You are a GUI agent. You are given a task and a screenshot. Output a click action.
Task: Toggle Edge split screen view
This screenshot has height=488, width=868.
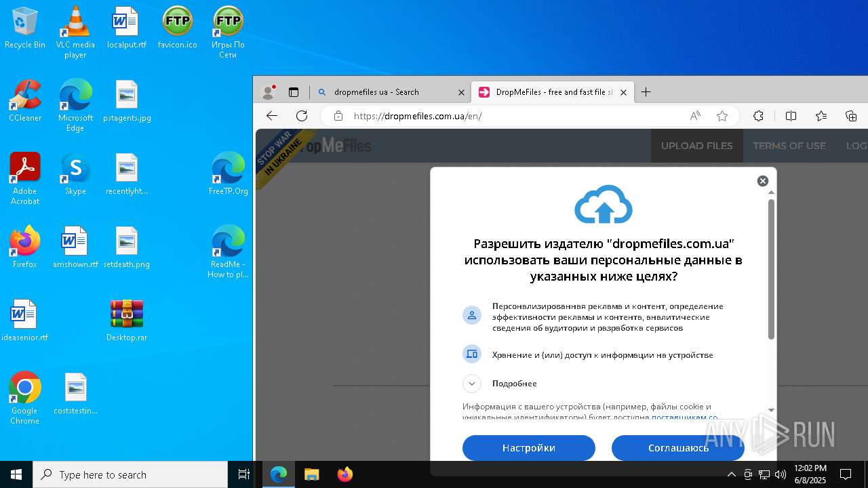point(791,116)
